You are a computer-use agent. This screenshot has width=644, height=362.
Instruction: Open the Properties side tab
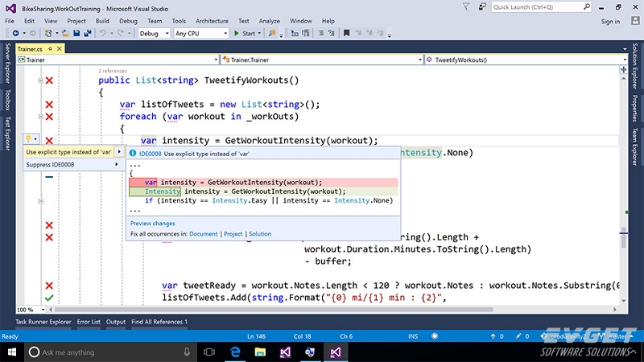tap(635, 108)
